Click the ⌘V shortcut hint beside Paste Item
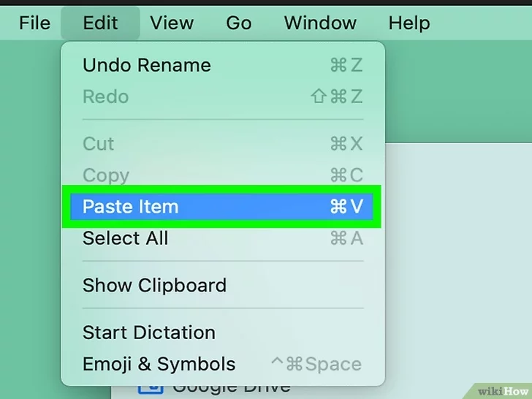 coord(346,207)
